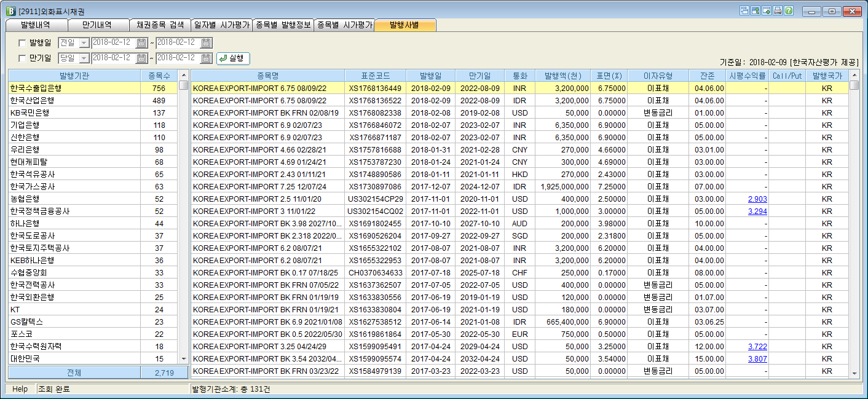The width and height of the screenshot is (868, 399).
Task: Sort by 표준코드 column header
Action: point(375,76)
